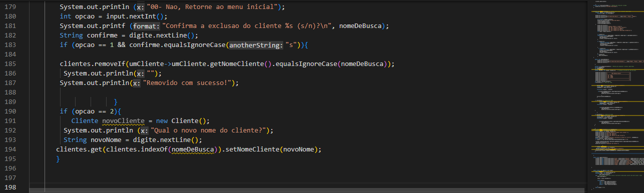The image size is (644, 193).
Task: Place cursor on setNomeCliente method call
Action: (x=253, y=149)
